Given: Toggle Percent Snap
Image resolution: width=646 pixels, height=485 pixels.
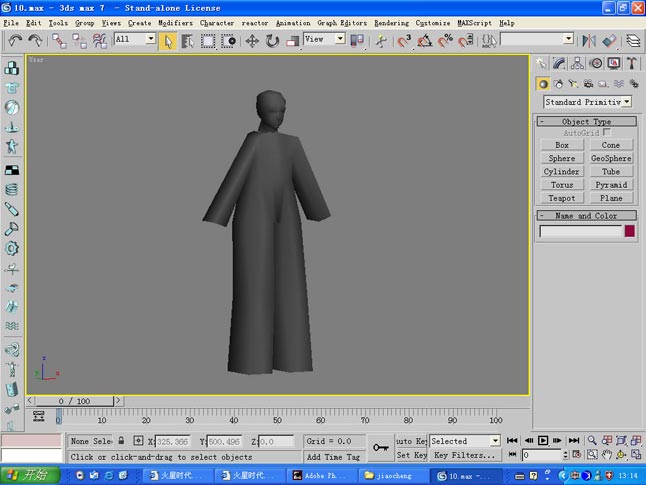Looking at the screenshot, I should pos(445,41).
